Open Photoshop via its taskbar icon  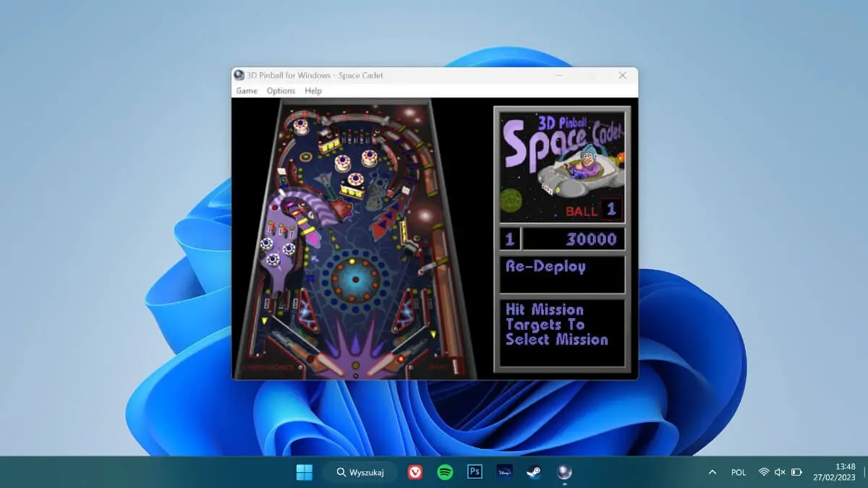click(x=475, y=472)
